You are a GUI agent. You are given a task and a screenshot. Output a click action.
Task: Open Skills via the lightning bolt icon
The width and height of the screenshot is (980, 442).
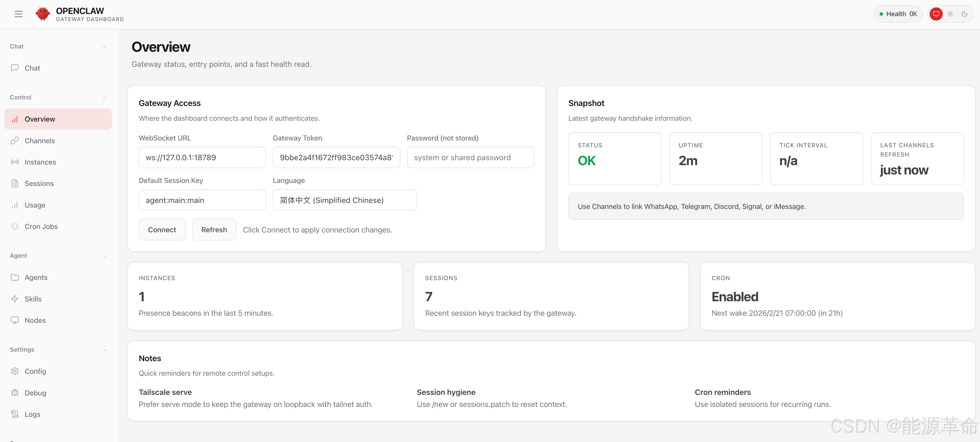tap(15, 299)
